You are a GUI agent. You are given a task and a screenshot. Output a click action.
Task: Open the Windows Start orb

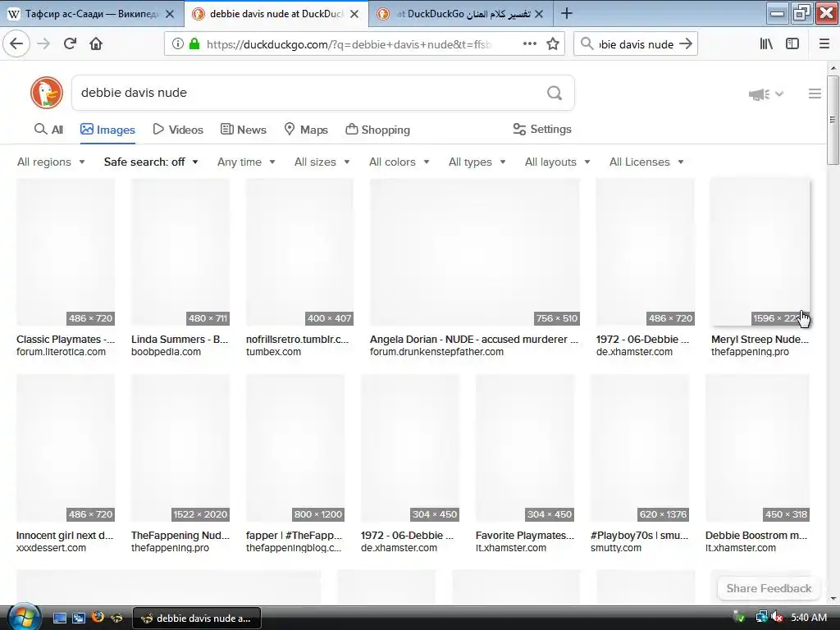tap(24, 619)
